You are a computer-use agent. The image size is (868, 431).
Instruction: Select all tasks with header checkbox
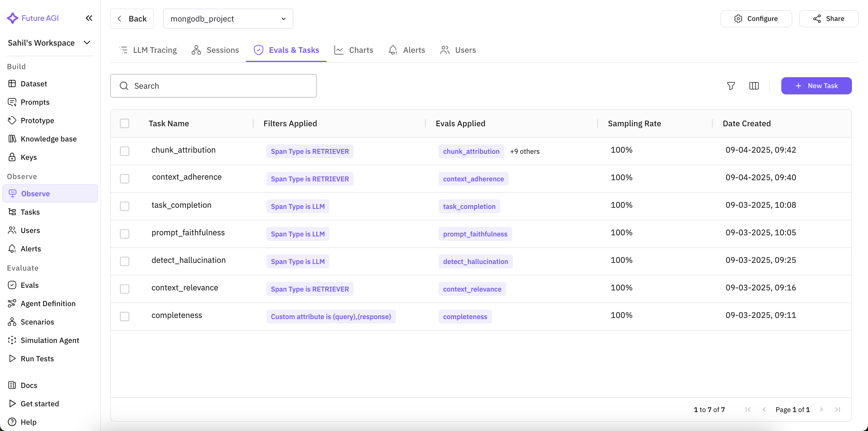click(124, 123)
